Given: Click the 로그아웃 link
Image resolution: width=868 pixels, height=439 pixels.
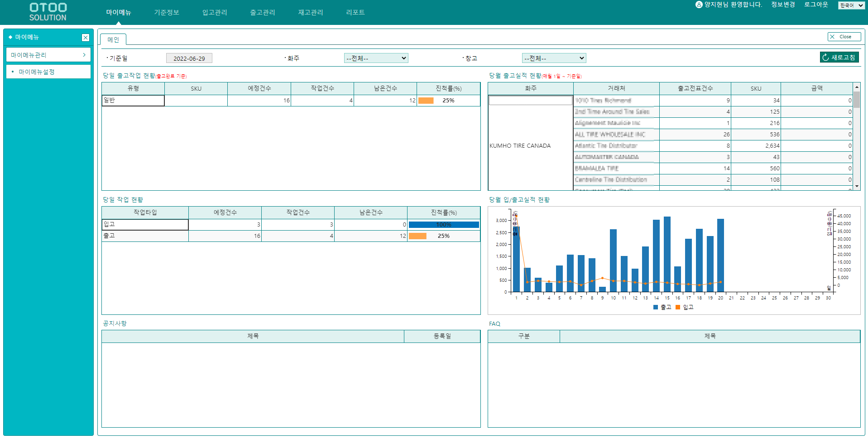Looking at the screenshot, I should click(815, 5).
